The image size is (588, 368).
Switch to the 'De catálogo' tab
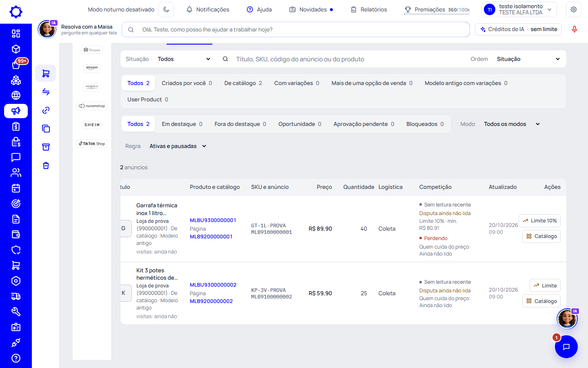[x=243, y=83]
